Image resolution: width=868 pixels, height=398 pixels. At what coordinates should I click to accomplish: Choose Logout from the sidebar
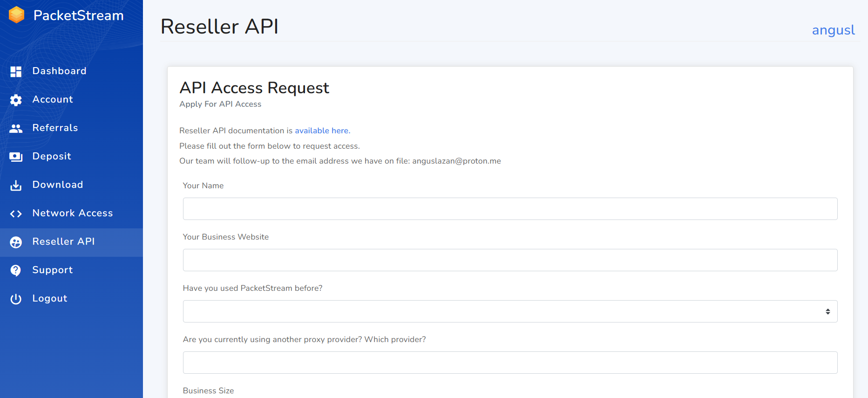click(71, 298)
